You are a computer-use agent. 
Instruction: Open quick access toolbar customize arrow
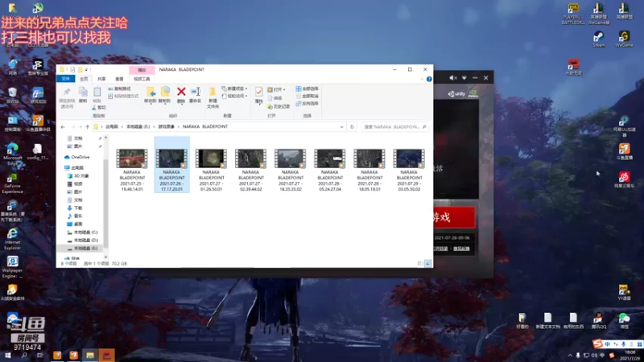(86, 70)
